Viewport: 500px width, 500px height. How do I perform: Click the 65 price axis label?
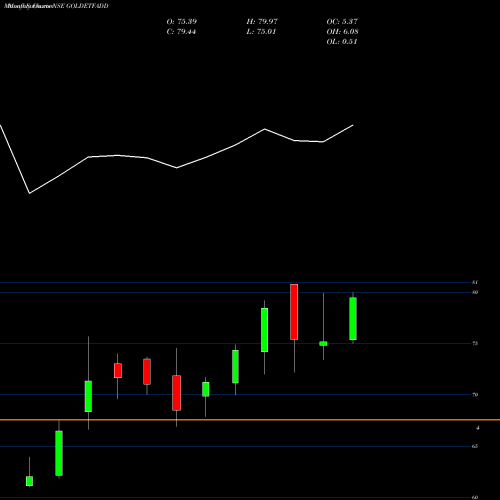pyautogui.click(x=475, y=446)
